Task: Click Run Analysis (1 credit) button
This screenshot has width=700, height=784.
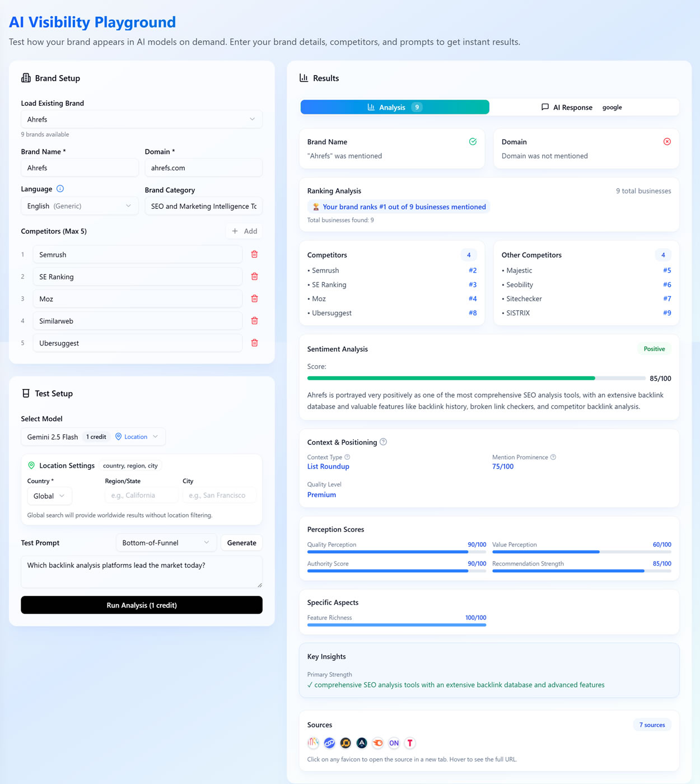Action: click(x=142, y=605)
